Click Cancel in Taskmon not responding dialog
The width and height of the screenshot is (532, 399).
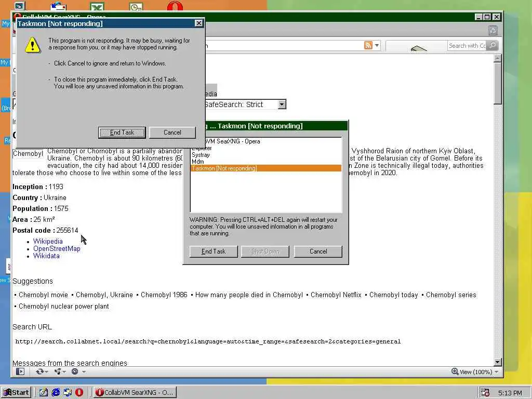pos(172,132)
